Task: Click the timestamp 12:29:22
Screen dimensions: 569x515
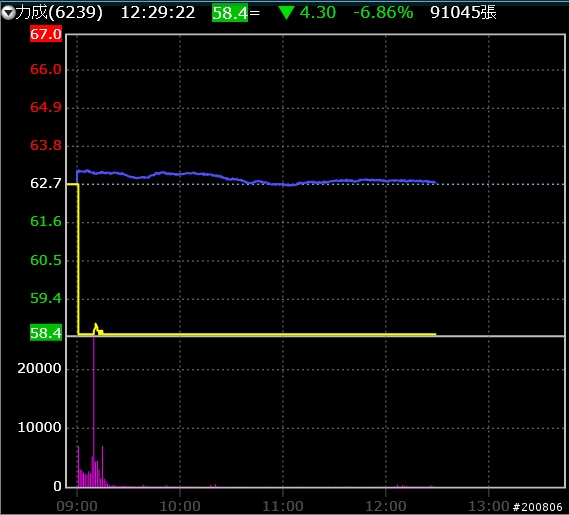Action: [x=158, y=13]
